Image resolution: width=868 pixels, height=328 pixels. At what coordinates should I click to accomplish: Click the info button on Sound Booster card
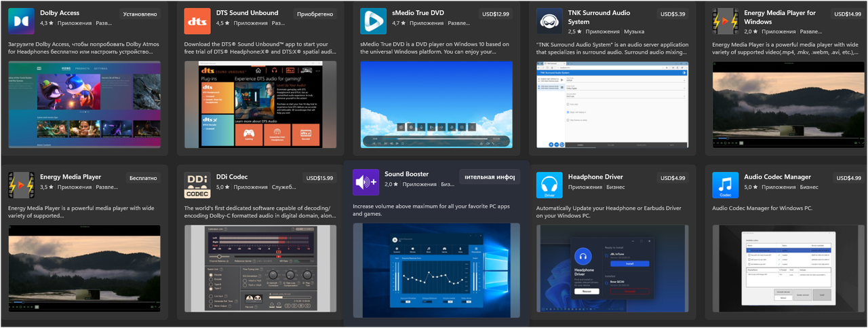click(489, 177)
